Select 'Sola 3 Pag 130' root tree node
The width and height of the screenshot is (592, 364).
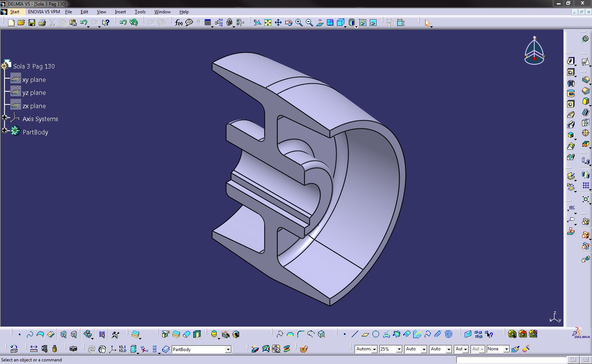[x=34, y=66]
